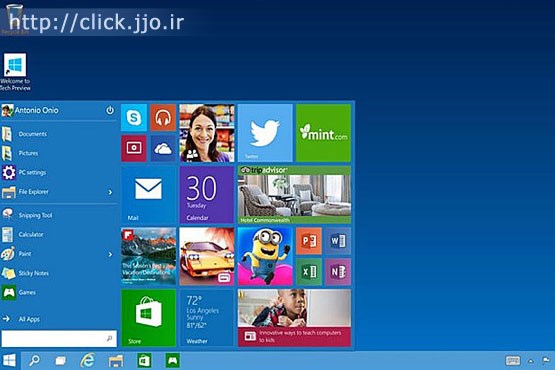Image resolution: width=555 pixels, height=370 pixels.
Task: Click the Windows Start button on the taskbar
Action: (x=9, y=361)
